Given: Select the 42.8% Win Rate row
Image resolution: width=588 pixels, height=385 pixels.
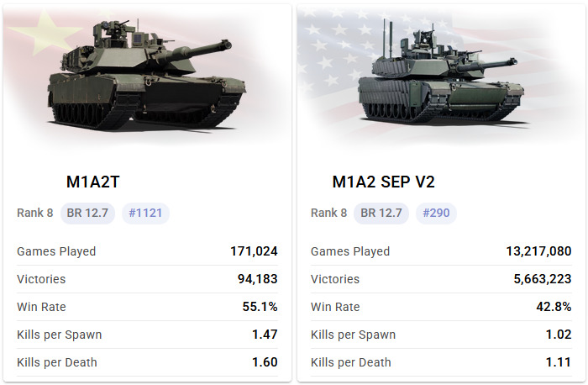Looking at the screenshot, I should (x=441, y=307).
